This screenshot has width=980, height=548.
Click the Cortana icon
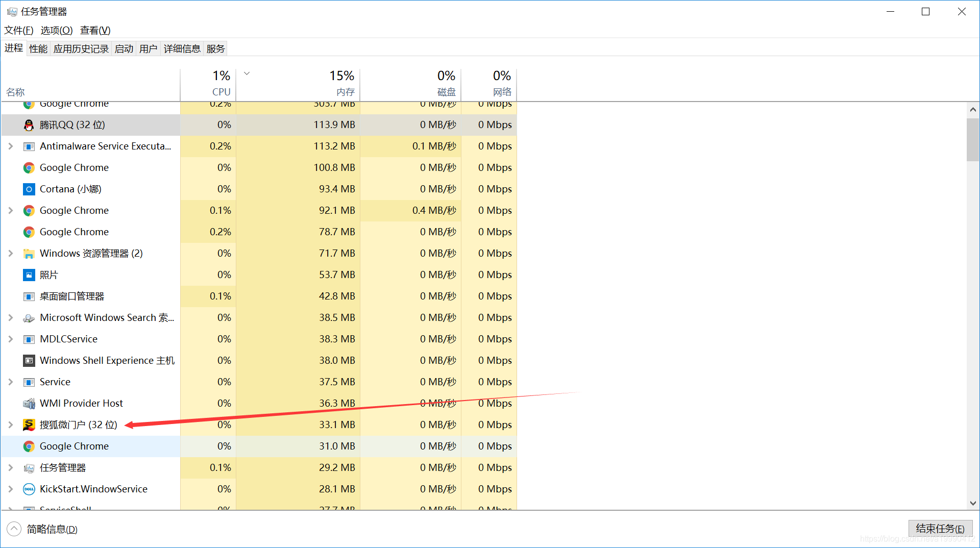pyautogui.click(x=29, y=189)
